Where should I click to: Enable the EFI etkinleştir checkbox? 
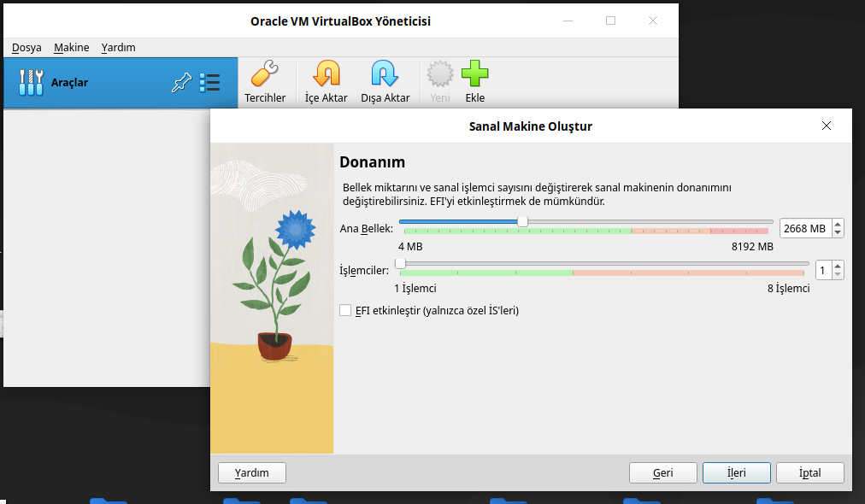point(345,311)
